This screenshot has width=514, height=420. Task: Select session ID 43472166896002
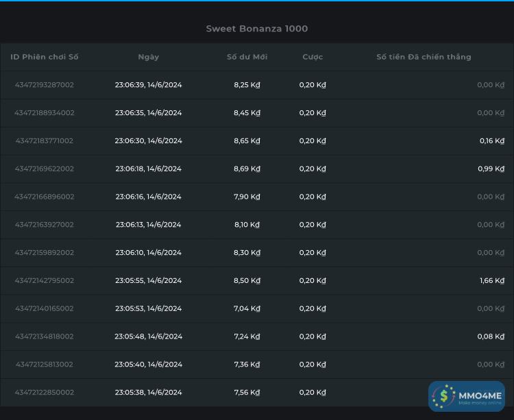point(45,197)
